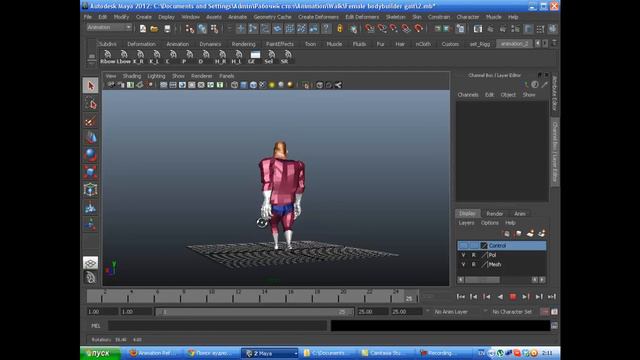Open the Channels menu in Channel Box
The width and height of the screenshot is (640, 360).
pos(468,95)
